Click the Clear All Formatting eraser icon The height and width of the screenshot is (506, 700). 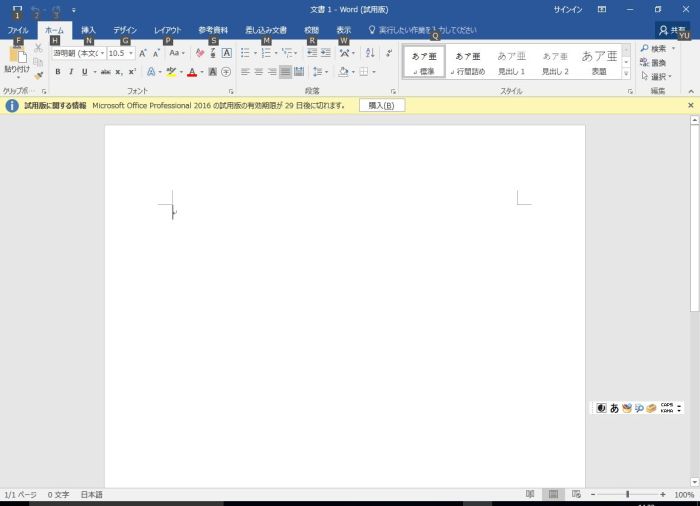point(199,53)
